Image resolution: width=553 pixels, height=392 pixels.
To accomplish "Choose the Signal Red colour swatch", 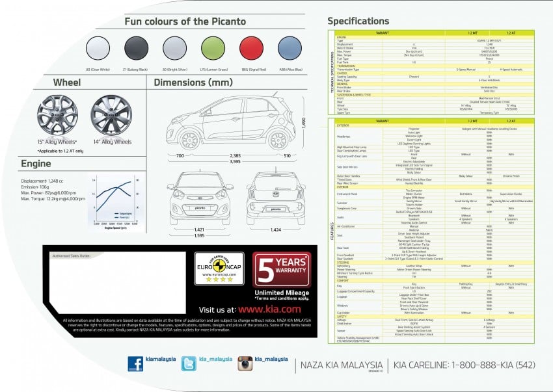I will point(251,48).
